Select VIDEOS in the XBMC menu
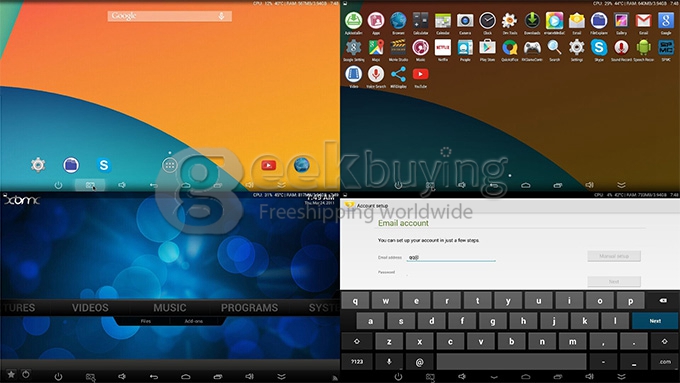 coord(90,308)
